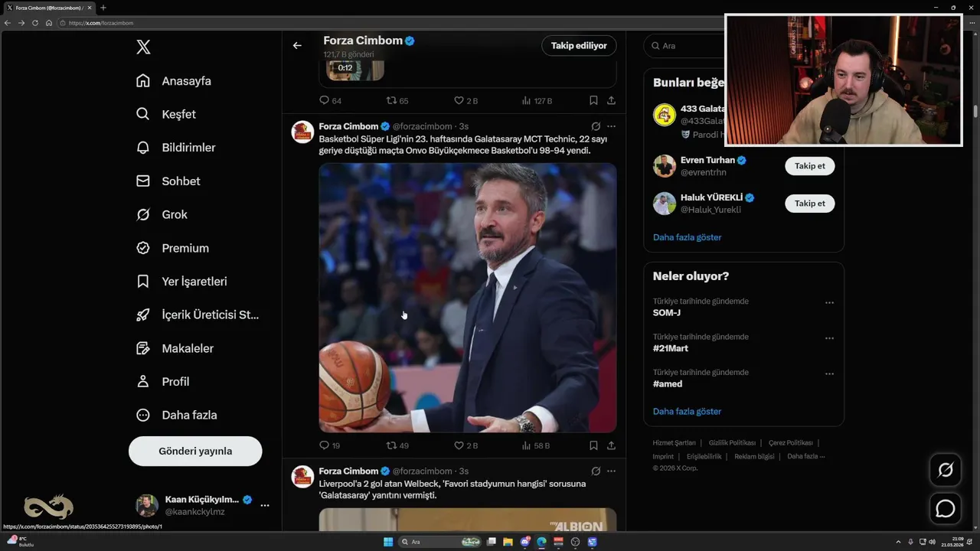Share the basketball tweet
This screenshot has height=551, width=980.
(x=611, y=445)
